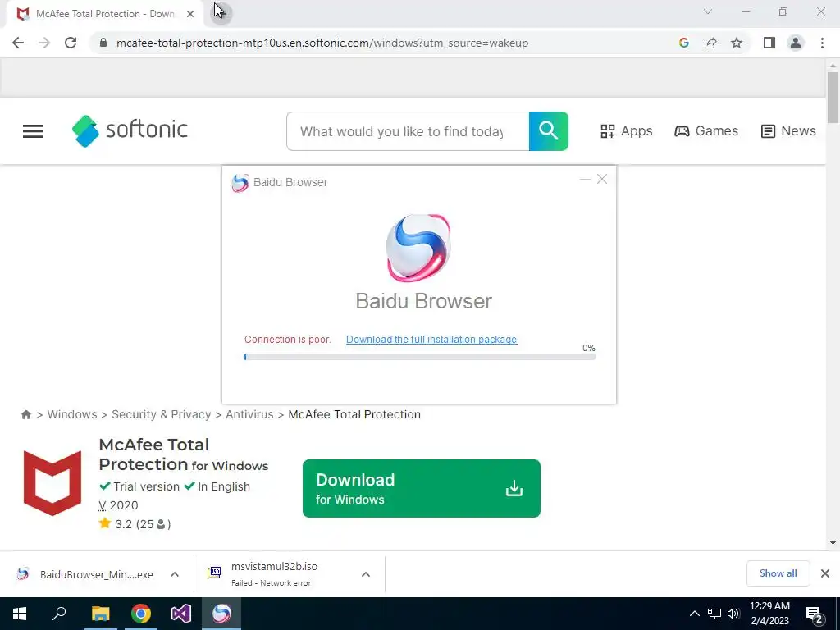The image size is (840, 630).
Task: View site security lock info
Action: (103, 43)
